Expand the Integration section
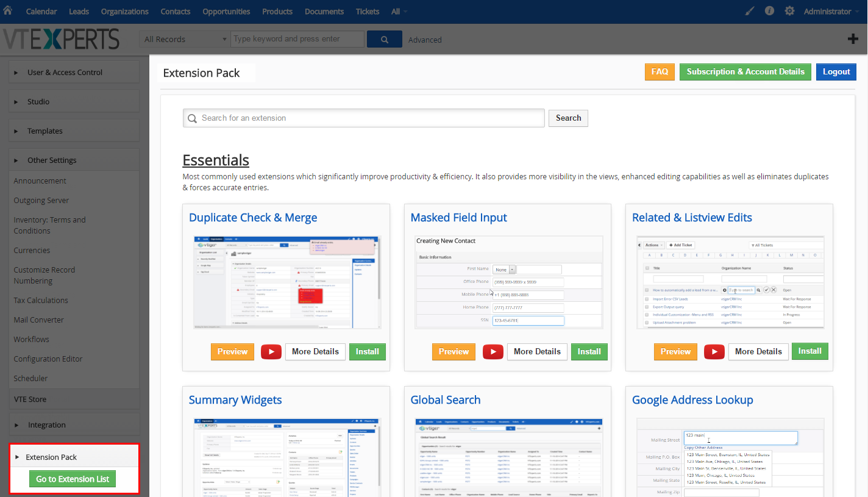868x497 pixels. [x=74, y=424]
